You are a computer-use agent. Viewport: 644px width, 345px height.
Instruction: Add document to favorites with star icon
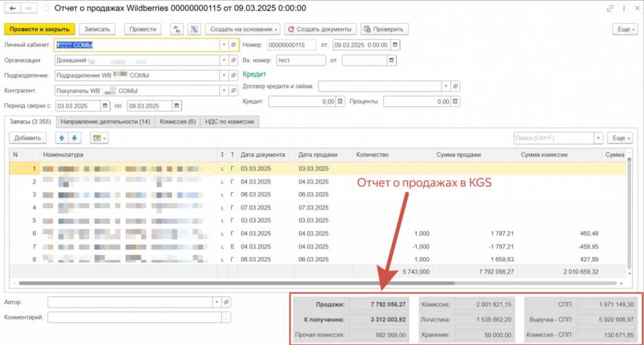(x=46, y=8)
